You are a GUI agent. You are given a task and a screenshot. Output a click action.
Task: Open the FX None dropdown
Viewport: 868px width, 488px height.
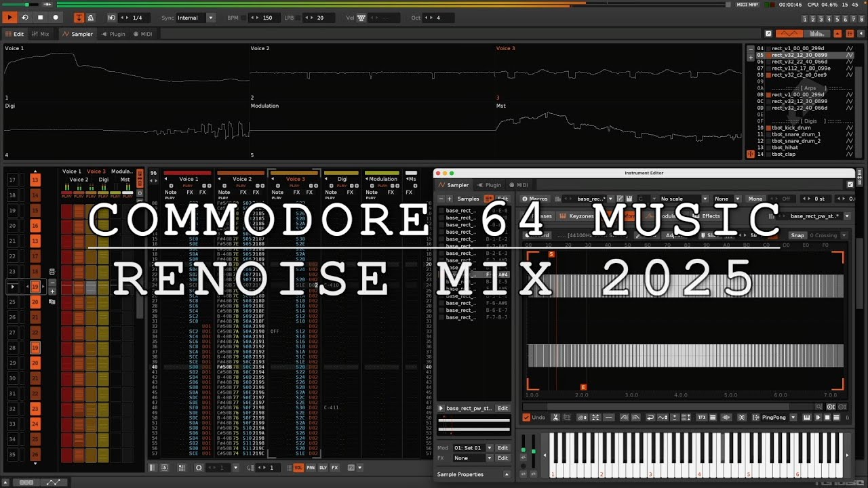point(472,458)
